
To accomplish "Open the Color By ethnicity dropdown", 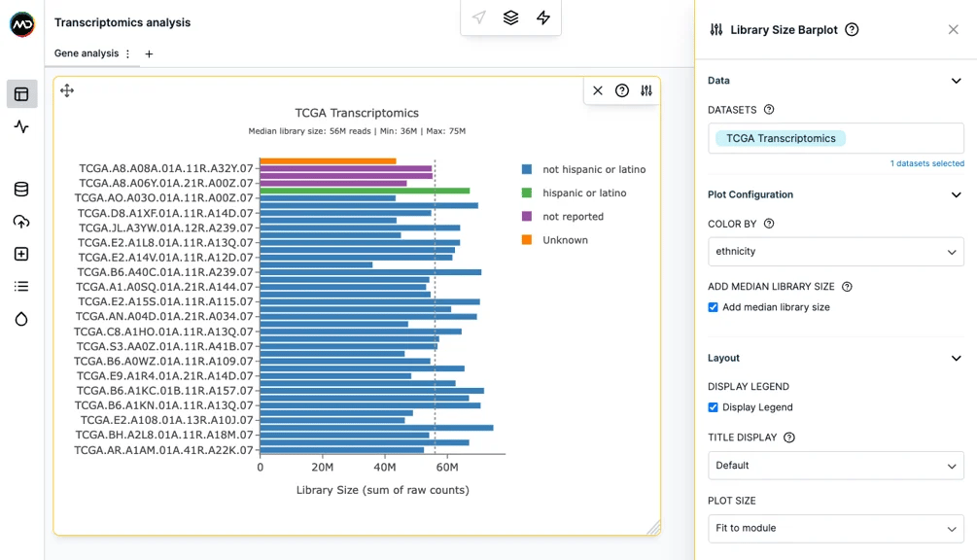I will (836, 252).
